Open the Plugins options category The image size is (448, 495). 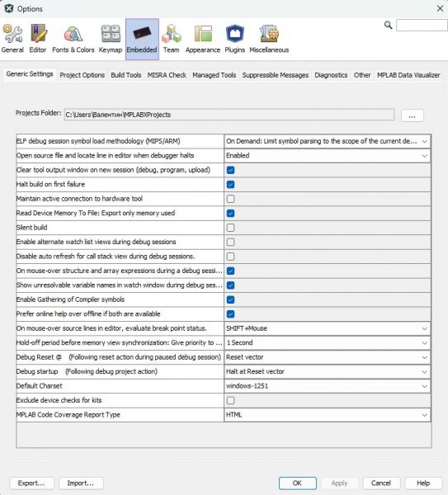[234, 39]
